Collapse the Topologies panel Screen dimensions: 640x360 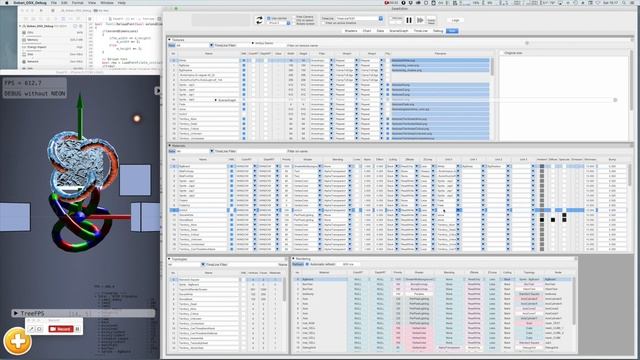click(x=169, y=259)
